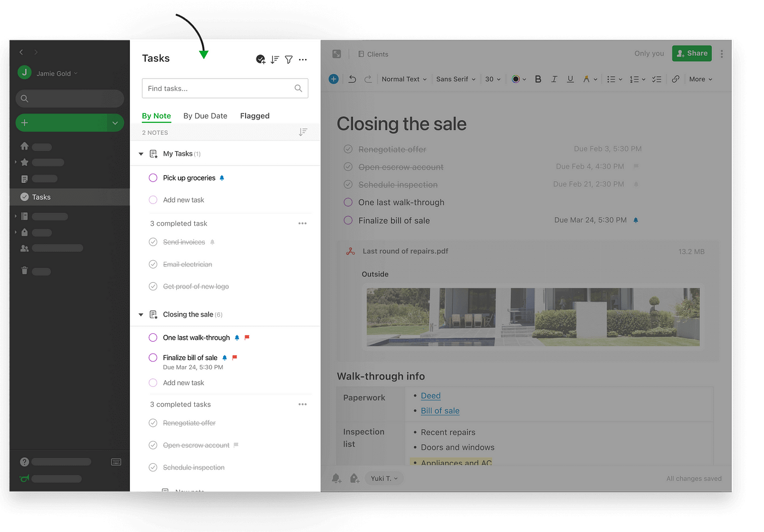Add a reminder with the bell icon in footer
This screenshot has width=764, height=532.
pyautogui.click(x=337, y=479)
